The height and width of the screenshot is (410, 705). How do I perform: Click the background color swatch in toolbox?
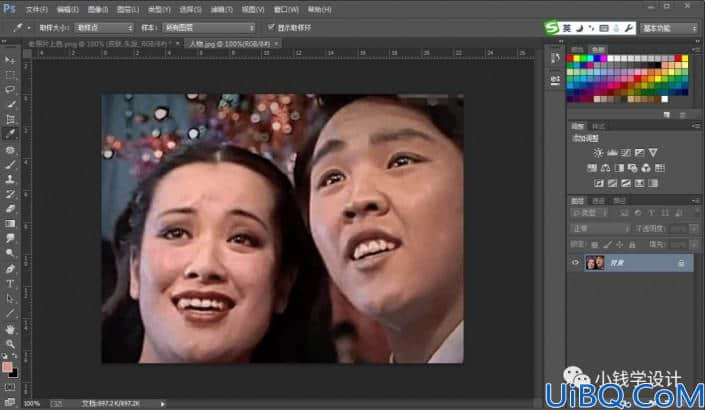click(x=14, y=374)
